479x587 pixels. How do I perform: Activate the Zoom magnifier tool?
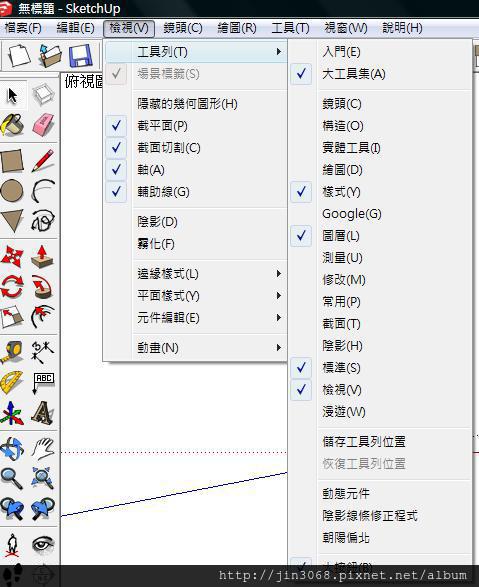coord(12,478)
